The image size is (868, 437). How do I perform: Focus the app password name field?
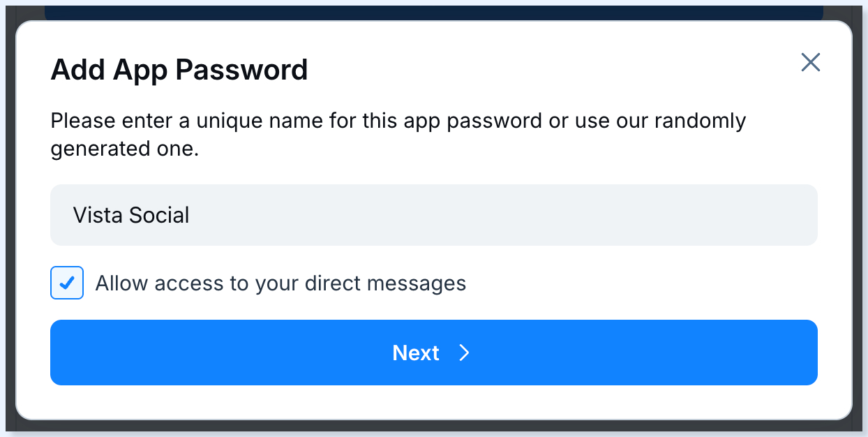click(433, 215)
